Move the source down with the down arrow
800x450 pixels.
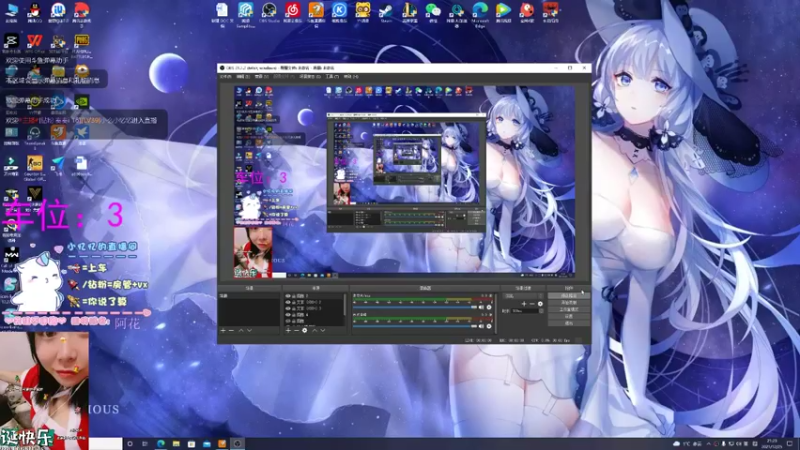[x=322, y=331]
